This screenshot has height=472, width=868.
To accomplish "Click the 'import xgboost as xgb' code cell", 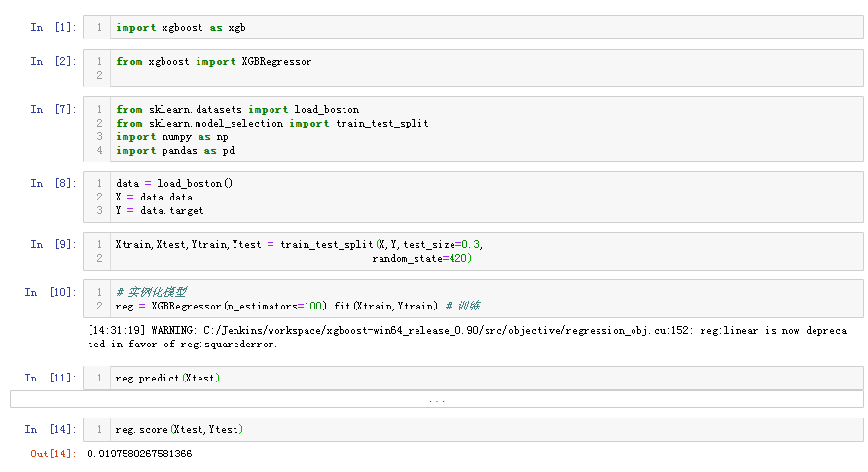I will coord(181,27).
